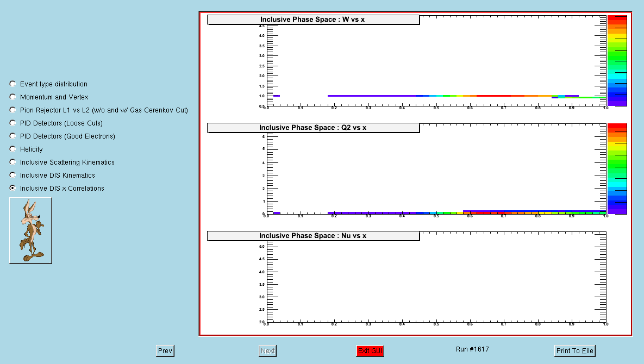Screen dimensions: 644x364
Task: Click the 'Nu vs x' plot title
Action: (x=314, y=236)
